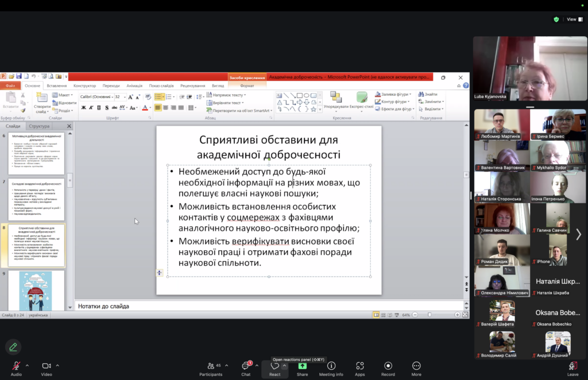The height and width of the screenshot is (380, 588).
Task: Unmute microphone with the Audio button
Action: pyautogui.click(x=16, y=366)
